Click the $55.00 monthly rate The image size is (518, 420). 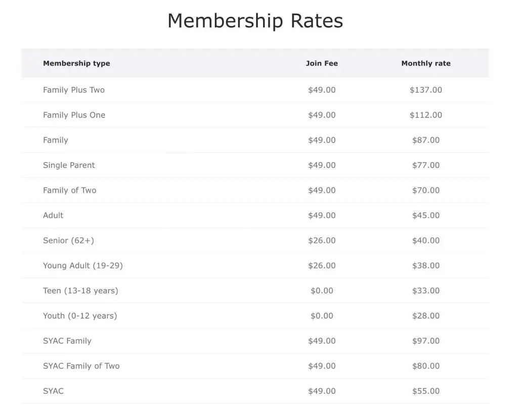(426, 391)
